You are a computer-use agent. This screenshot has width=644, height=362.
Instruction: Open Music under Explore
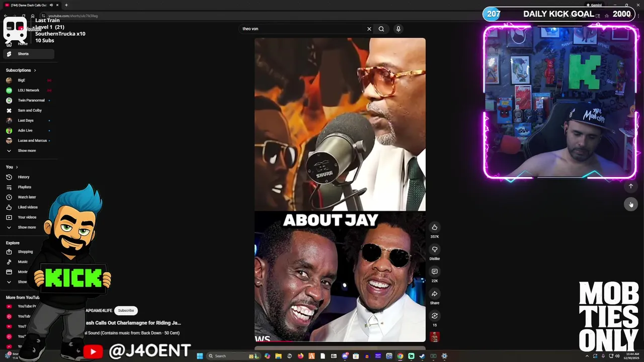click(23, 261)
